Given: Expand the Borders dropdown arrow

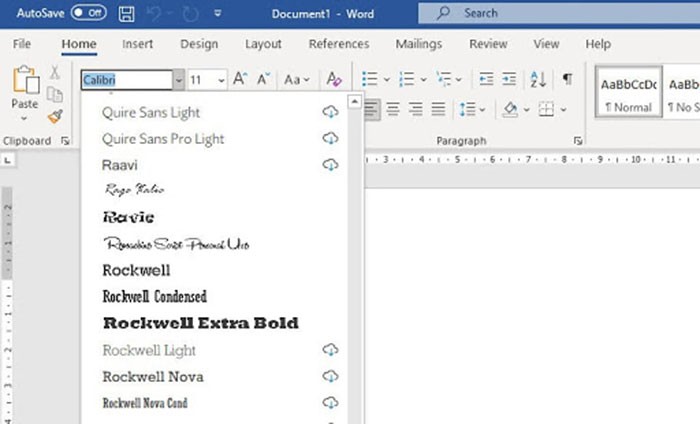Looking at the screenshot, I should coord(563,109).
